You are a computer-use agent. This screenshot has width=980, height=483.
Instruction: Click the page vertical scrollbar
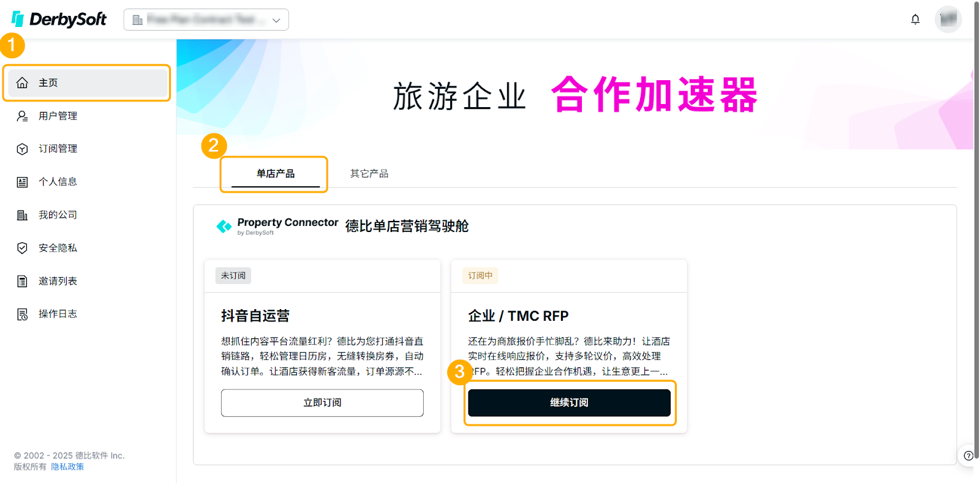pos(977,230)
